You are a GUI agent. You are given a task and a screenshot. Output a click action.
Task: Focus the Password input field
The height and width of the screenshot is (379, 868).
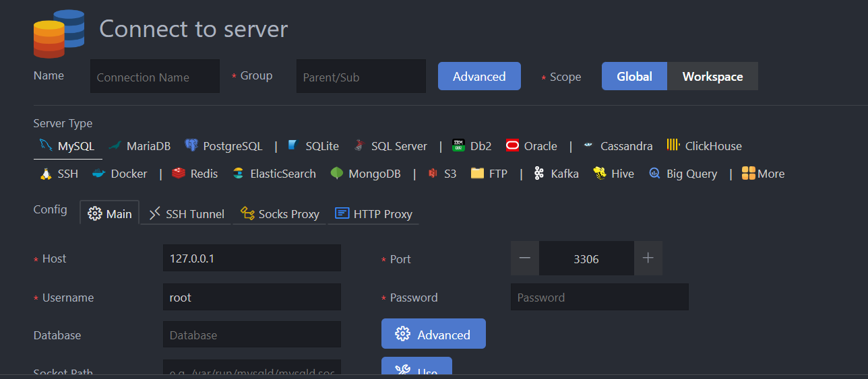click(600, 297)
